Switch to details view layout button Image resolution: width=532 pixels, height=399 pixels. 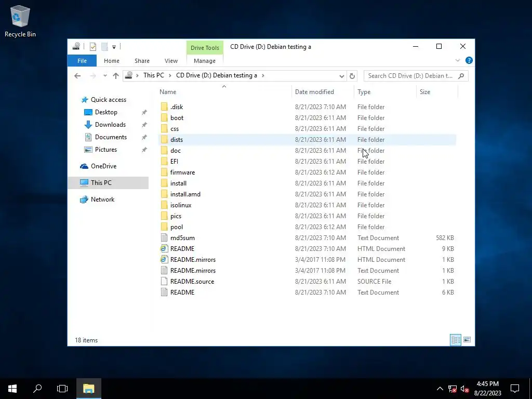click(x=456, y=340)
